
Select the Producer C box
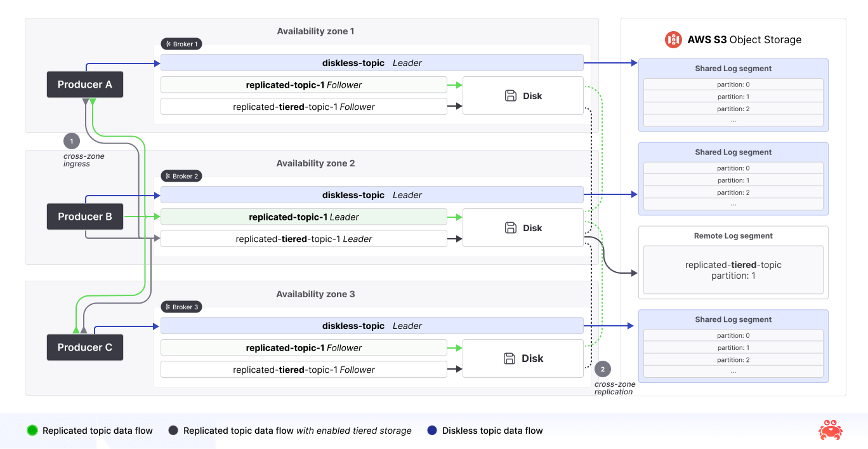(84, 347)
